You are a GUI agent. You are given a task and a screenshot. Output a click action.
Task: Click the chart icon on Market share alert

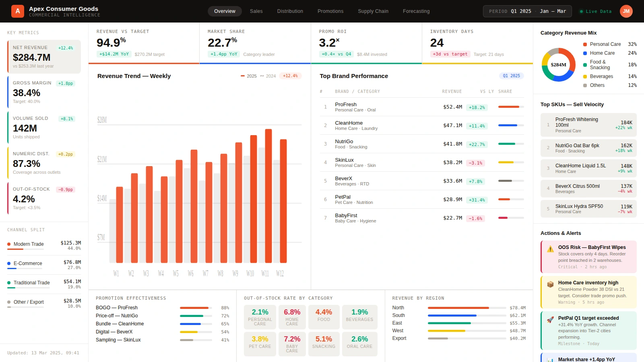(550, 359)
